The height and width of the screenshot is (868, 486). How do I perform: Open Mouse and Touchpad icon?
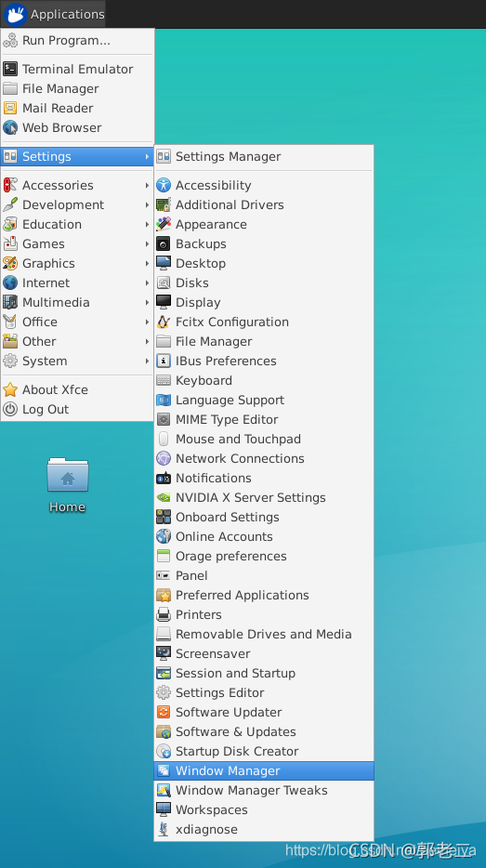pos(164,439)
